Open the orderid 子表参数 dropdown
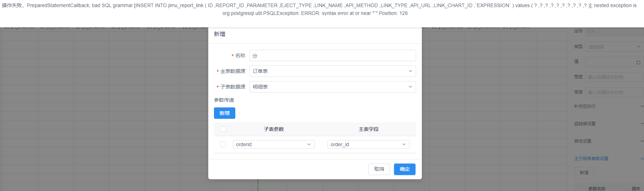Viewport: 644px width, 191px height. [x=274, y=144]
